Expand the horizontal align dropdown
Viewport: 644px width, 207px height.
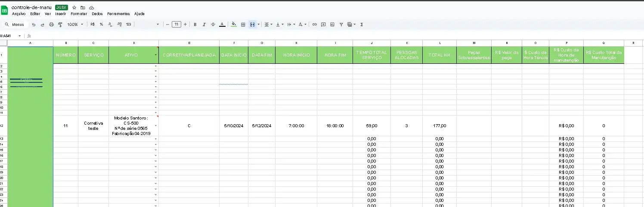(x=268, y=25)
